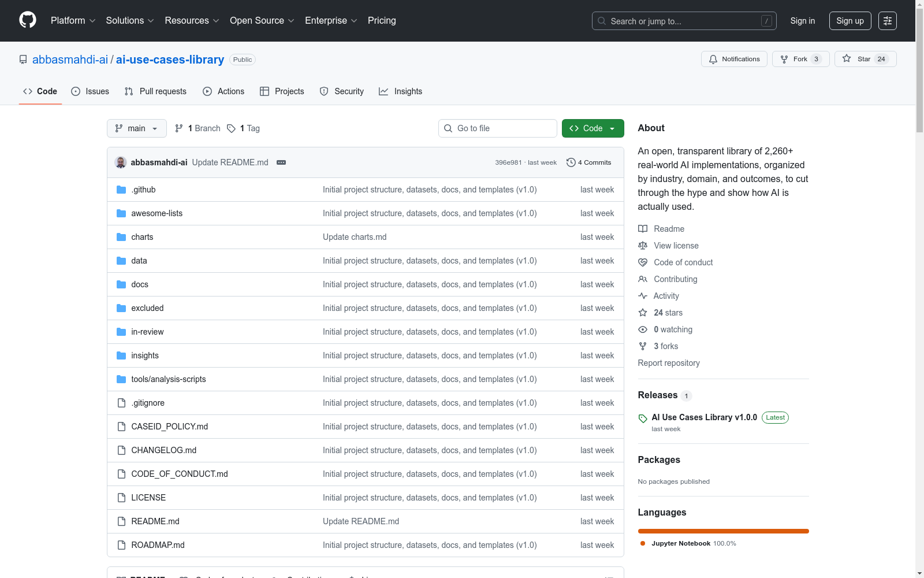This screenshot has height=578, width=924.
Task: Open the awesome-lists folder icon
Action: pyautogui.click(x=121, y=213)
